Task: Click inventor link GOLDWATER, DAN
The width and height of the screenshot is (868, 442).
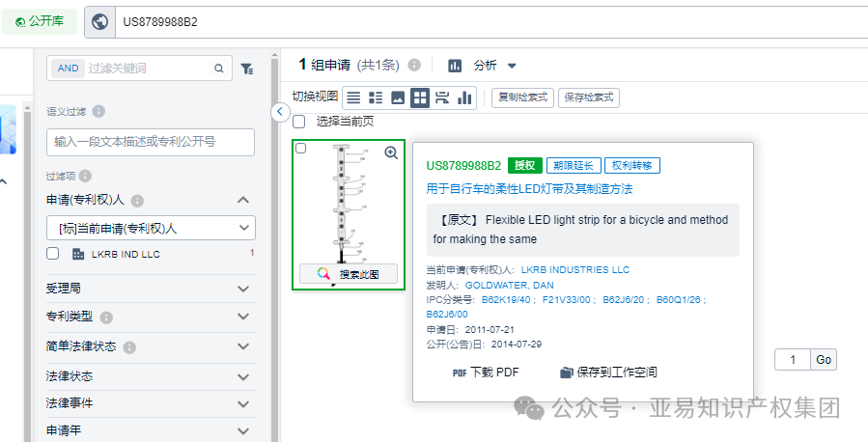Action: click(x=509, y=286)
